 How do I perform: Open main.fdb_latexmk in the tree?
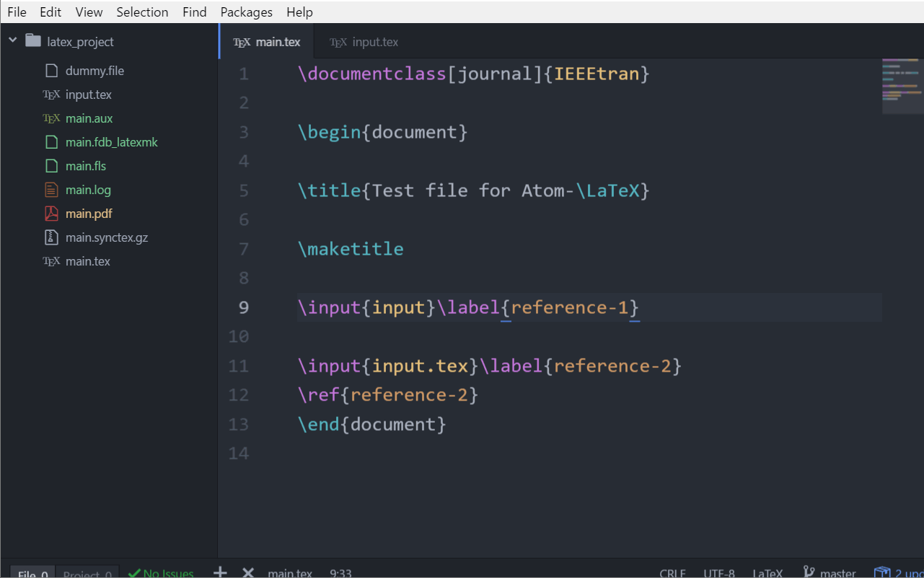point(111,142)
